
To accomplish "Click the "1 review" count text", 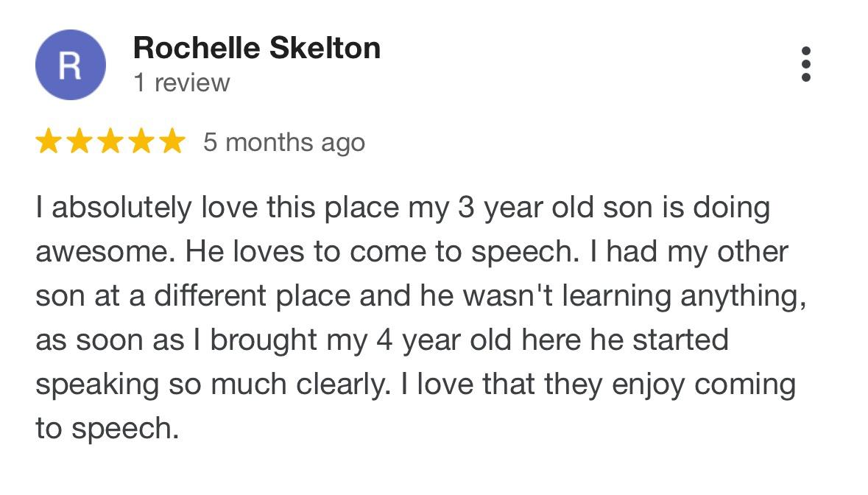I will (182, 83).
